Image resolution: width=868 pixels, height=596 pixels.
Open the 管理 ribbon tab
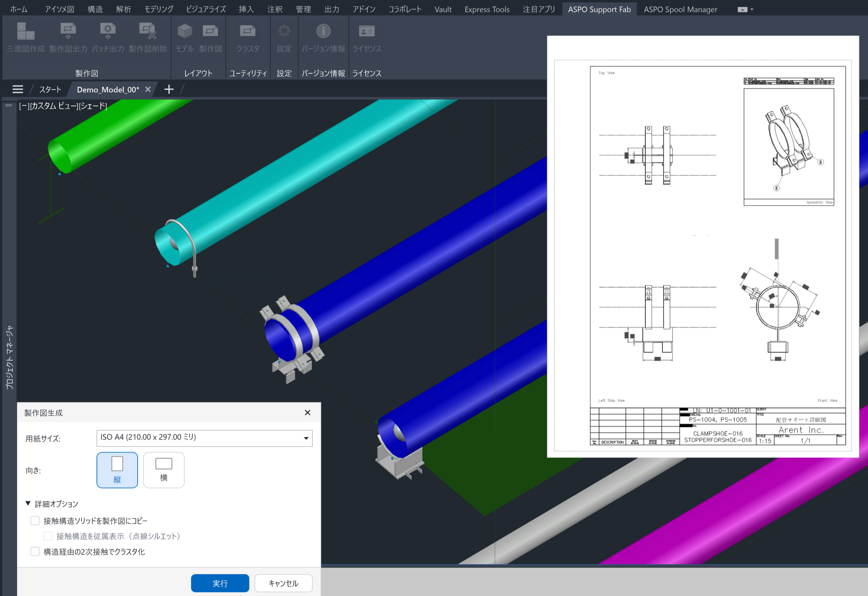coord(303,9)
